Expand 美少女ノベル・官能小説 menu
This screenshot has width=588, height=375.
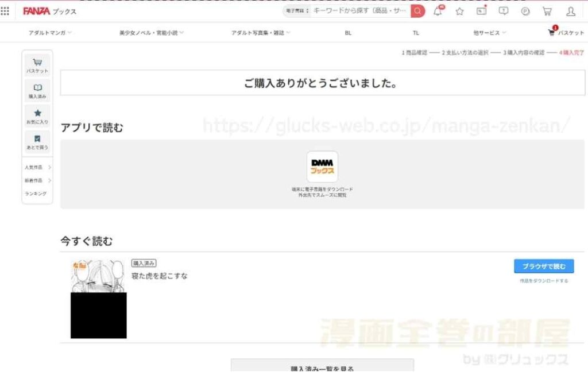click(152, 33)
